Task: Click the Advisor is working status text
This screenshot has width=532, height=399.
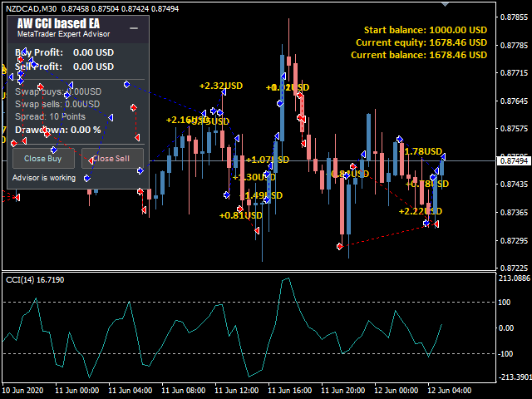Action: [44, 178]
